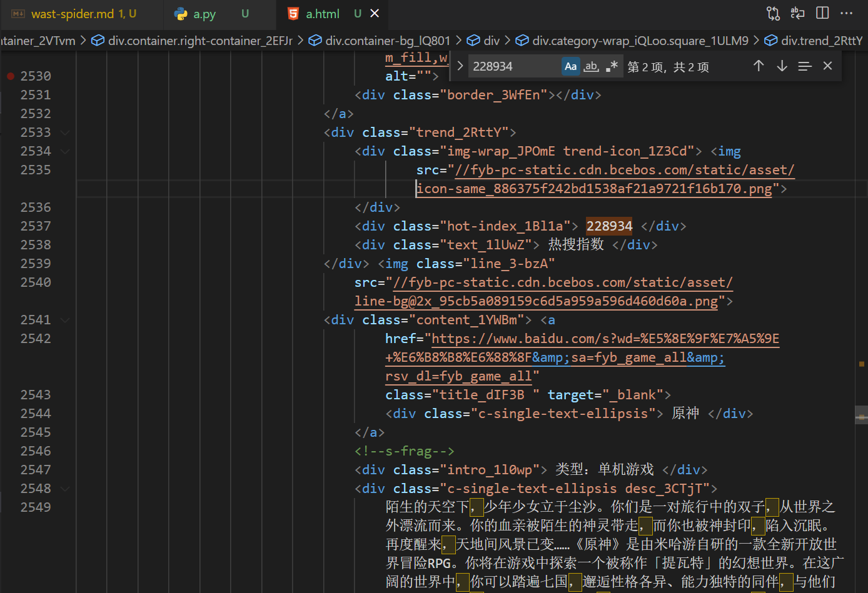Toggle the Match Case option
Screen dimensions: 868x593
pyautogui.click(x=570, y=66)
